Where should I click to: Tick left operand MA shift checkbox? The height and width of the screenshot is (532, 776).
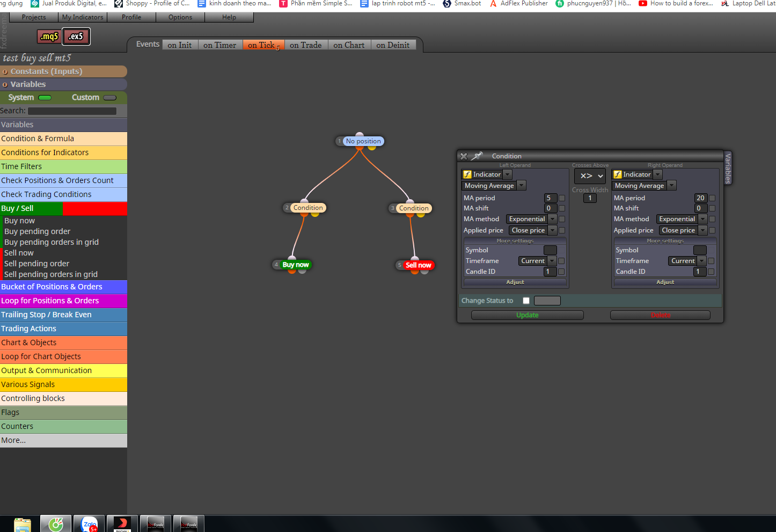coord(562,208)
